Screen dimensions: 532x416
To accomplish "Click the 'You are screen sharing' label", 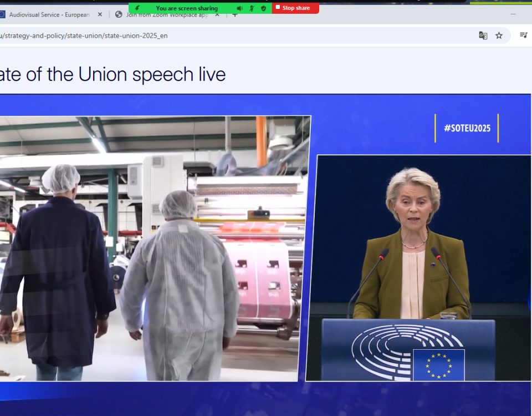I will click(187, 8).
